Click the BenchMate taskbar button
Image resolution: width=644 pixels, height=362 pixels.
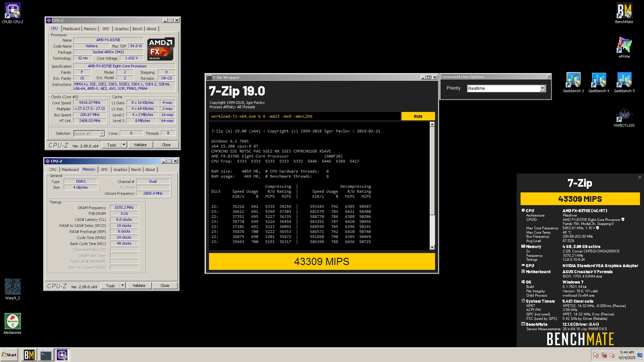click(x=29, y=355)
